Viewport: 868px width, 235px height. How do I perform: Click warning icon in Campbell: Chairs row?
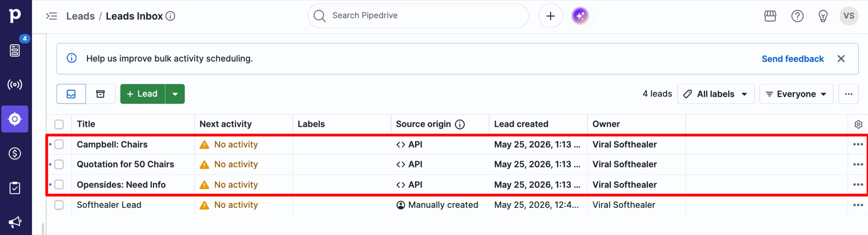(204, 145)
